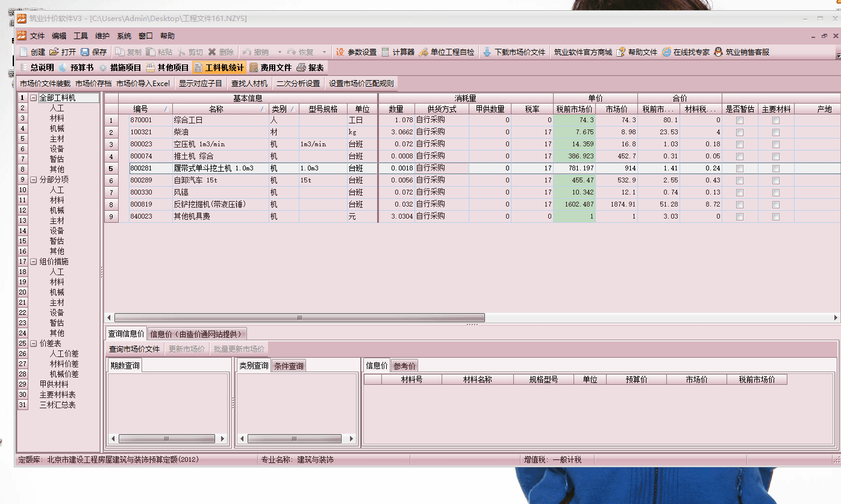Open 在线找专家 online expert

tap(666, 52)
